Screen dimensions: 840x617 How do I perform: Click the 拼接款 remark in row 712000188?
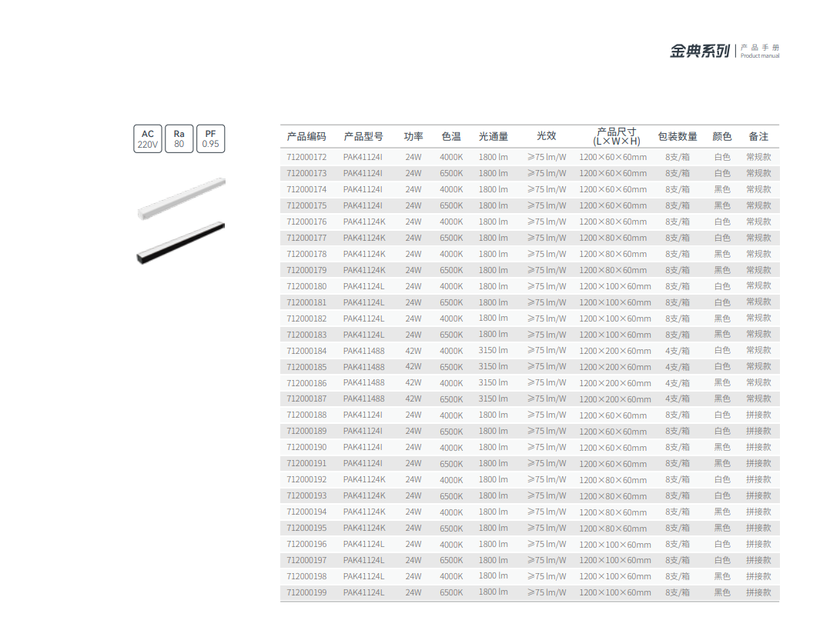pyautogui.click(x=758, y=415)
